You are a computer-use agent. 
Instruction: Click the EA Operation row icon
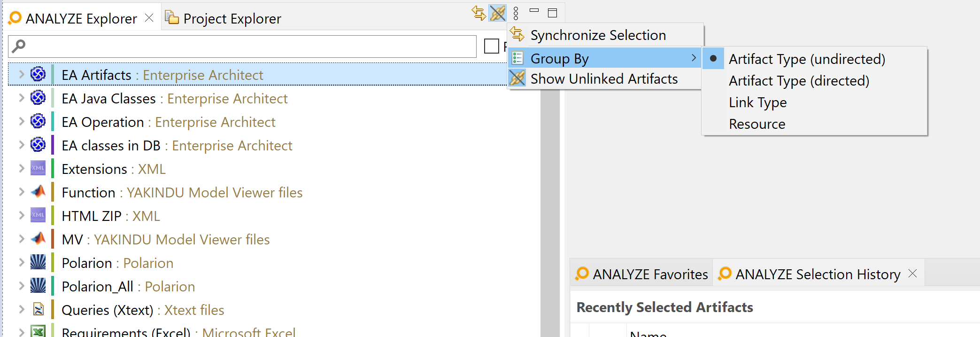click(38, 121)
